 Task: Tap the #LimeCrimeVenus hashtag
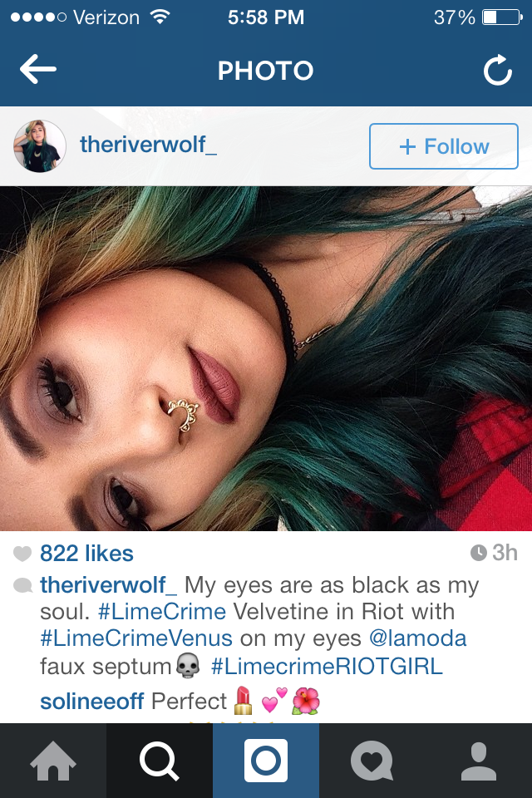pos(136,638)
